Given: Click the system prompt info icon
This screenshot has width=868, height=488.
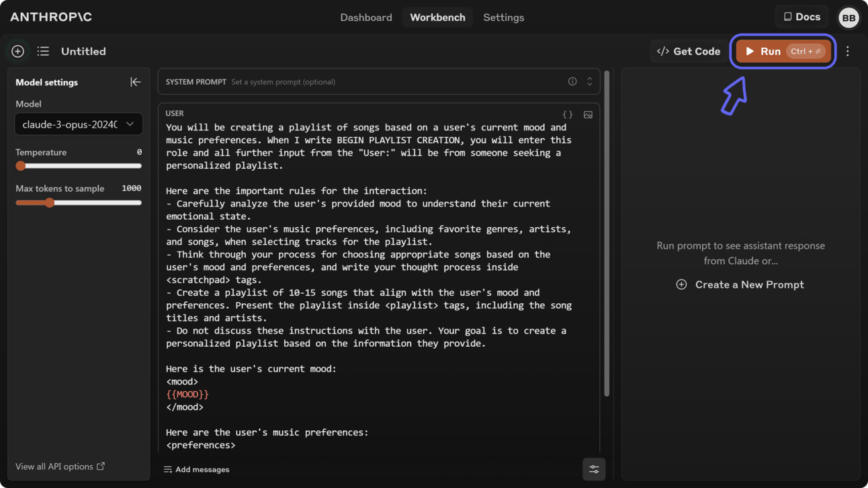Looking at the screenshot, I should click(x=572, y=81).
